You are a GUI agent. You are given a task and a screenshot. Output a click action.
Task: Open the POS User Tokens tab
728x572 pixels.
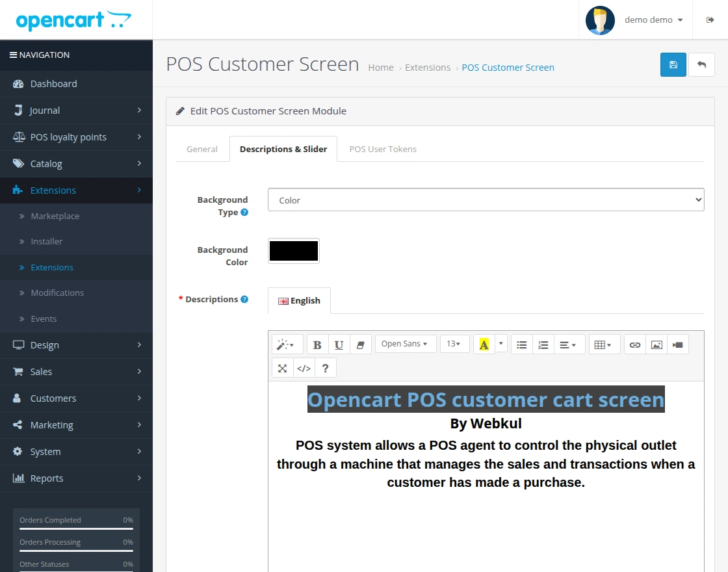point(383,149)
